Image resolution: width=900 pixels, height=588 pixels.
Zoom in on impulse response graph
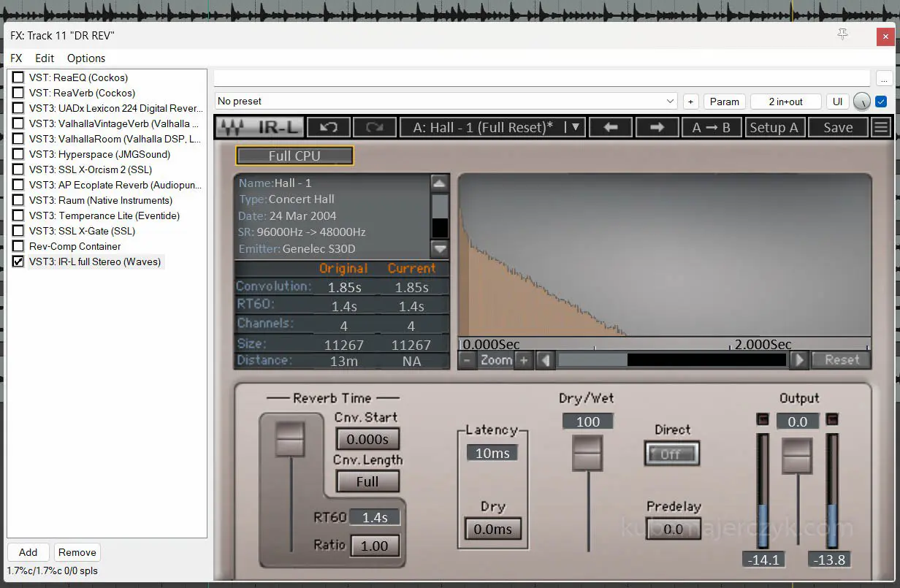[523, 360]
